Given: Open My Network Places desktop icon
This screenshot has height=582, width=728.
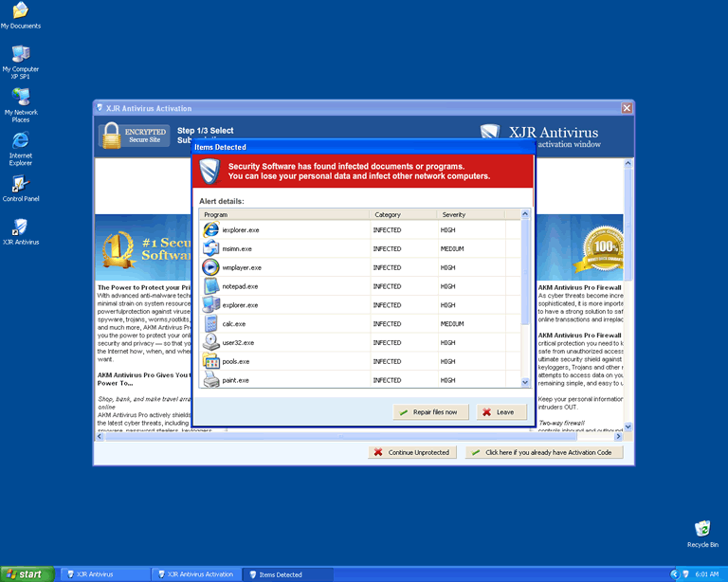Looking at the screenshot, I should [x=21, y=99].
